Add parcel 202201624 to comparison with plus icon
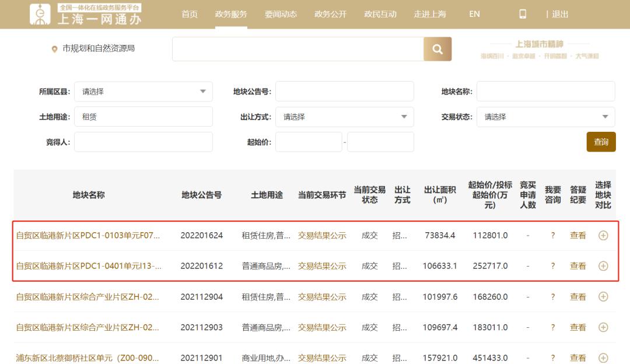The image size is (630, 364). click(603, 236)
